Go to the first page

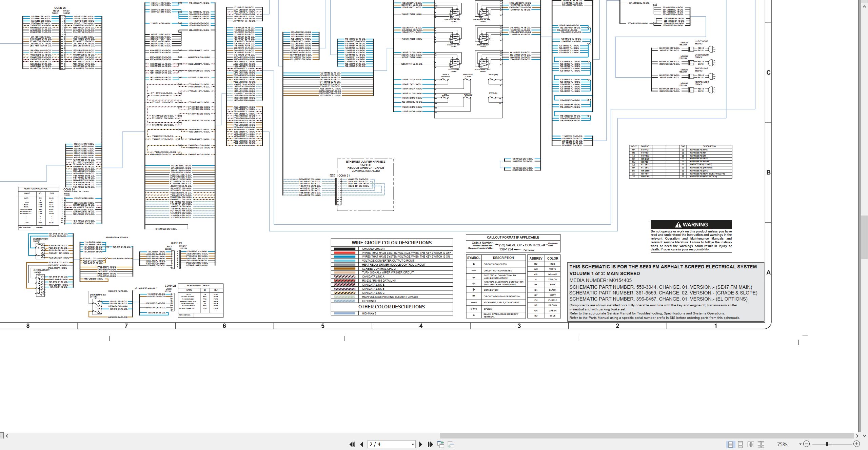(x=352, y=444)
